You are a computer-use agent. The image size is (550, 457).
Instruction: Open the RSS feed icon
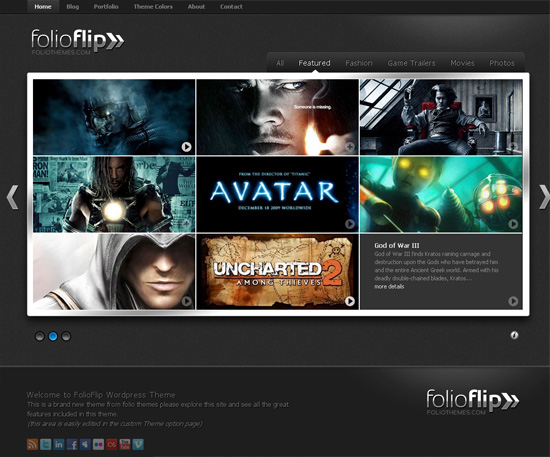coord(32,444)
